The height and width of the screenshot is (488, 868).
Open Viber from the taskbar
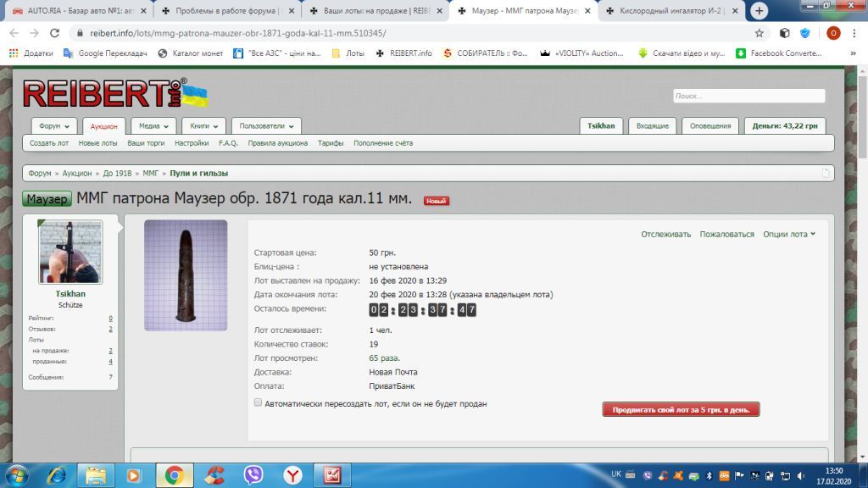[x=253, y=475]
